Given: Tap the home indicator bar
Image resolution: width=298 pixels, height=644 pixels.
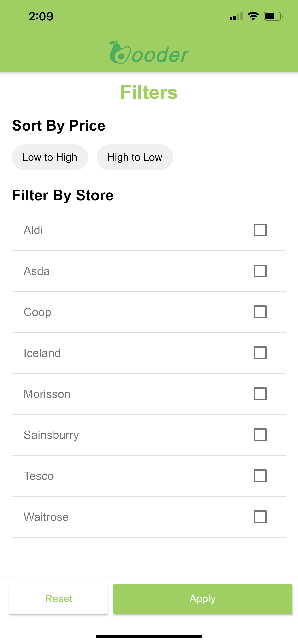Looking at the screenshot, I should point(149,636).
